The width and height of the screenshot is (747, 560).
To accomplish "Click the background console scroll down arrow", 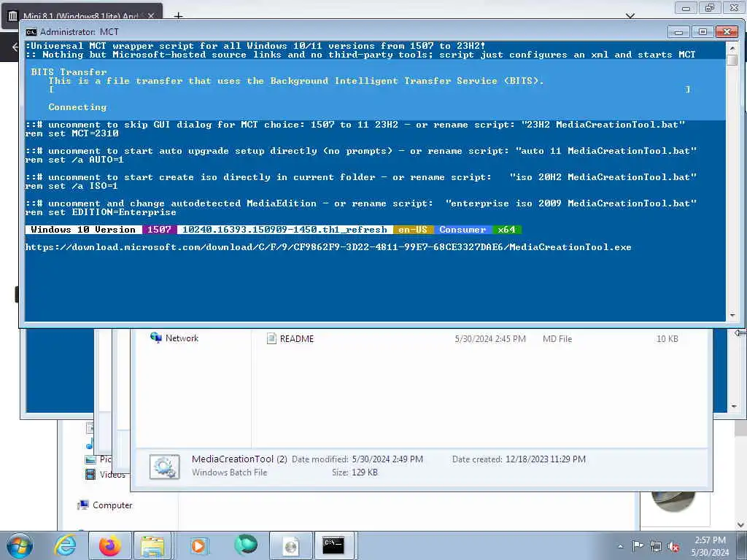I will point(733,406).
